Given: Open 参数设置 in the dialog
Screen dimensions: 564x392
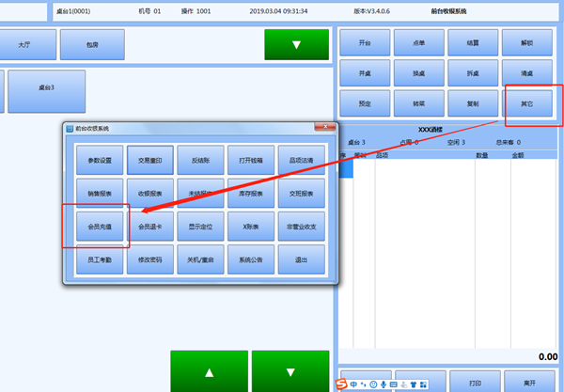Looking at the screenshot, I should click(x=100, y=160).
